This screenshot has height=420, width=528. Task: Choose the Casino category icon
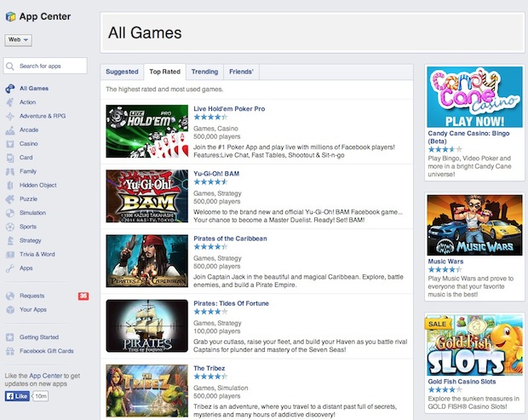(9, 144)
